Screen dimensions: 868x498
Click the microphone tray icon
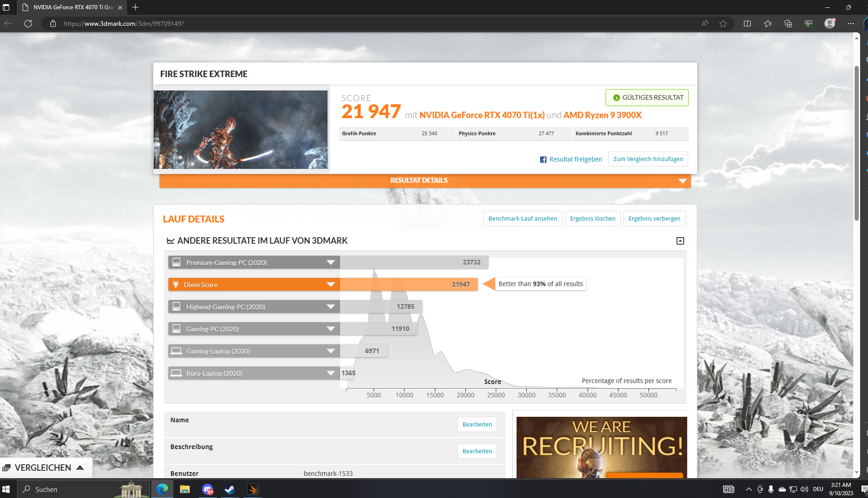[771, 489]
